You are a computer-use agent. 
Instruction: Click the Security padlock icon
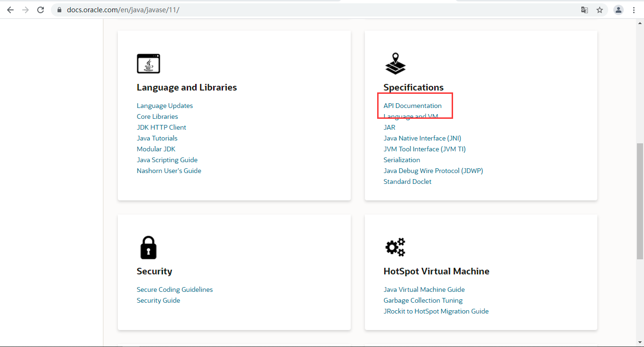point(149,248)
